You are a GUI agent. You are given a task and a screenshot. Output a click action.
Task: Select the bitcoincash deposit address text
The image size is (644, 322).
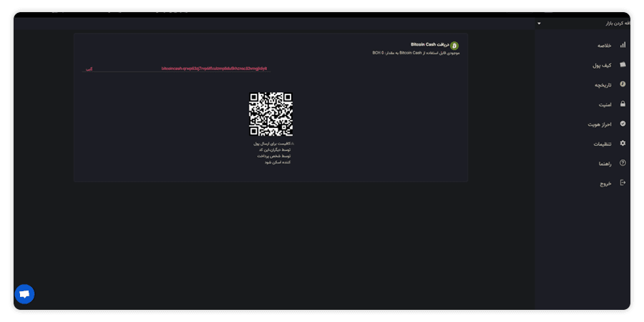214,69
